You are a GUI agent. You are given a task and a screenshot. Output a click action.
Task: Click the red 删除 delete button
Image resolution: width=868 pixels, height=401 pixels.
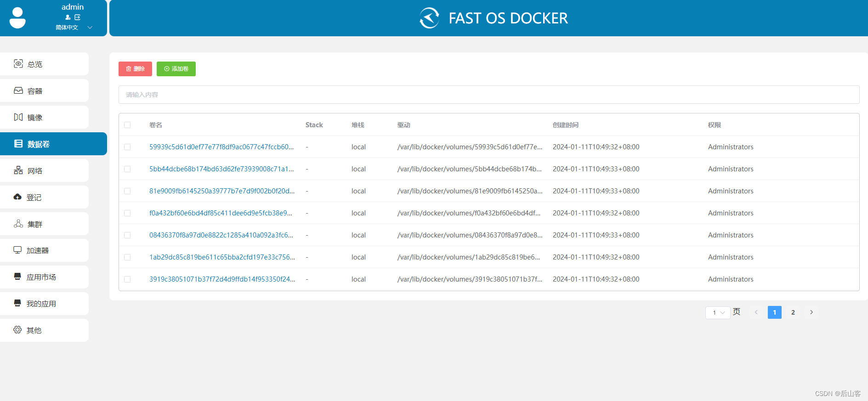pyautogui.click(x=135, y=69)
